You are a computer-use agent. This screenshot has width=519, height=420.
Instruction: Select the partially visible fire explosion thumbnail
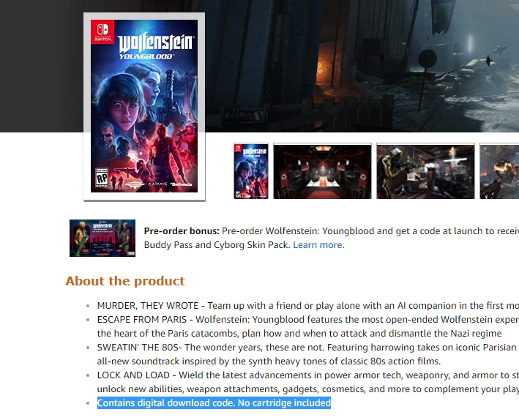499,170
